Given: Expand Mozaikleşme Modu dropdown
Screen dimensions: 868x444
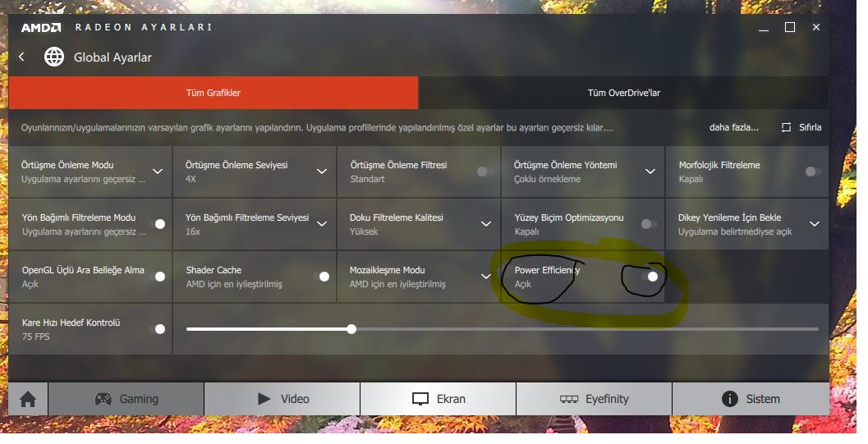Looking at the screenshot, I should coord(486,277).
